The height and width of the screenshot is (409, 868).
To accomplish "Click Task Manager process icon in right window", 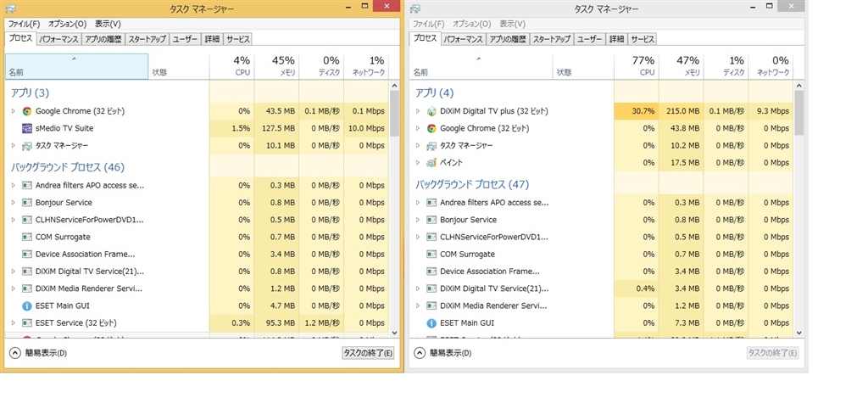I will pyautogui.click(x=431, y=145).
